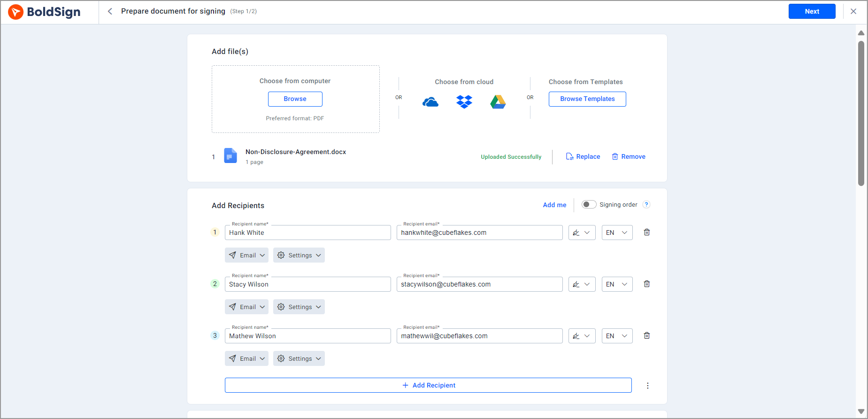The image size is (868, 419).
Task: Toggle the Signing order switch
Action: pyautogui.click(x=589, y=204)
